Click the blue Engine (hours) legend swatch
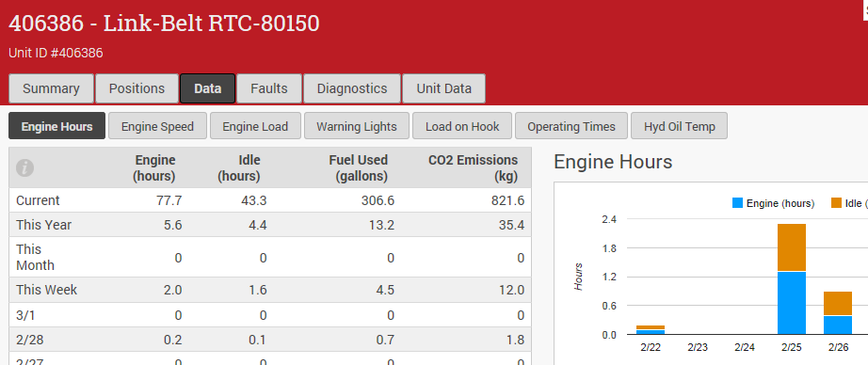The height and width of the screenshot is (365, 868). pos(737,203)
